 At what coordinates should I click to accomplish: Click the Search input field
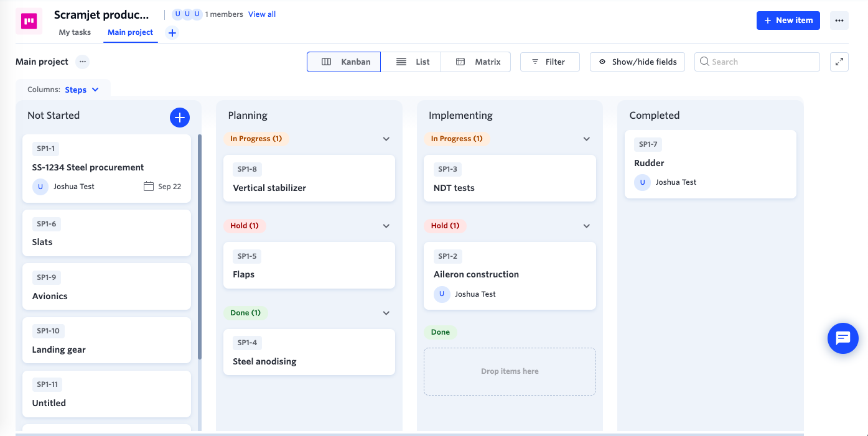[x=757, y=62]
